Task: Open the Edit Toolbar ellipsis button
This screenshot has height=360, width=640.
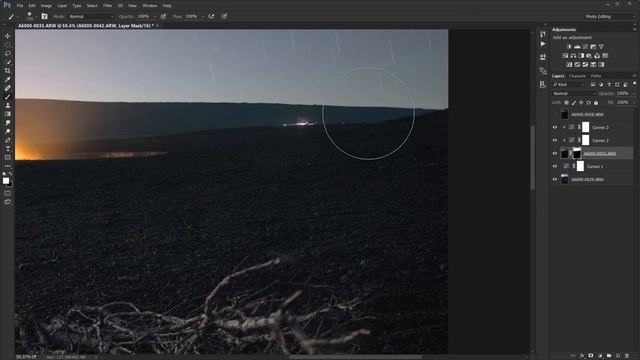Action: coord(7,166)
